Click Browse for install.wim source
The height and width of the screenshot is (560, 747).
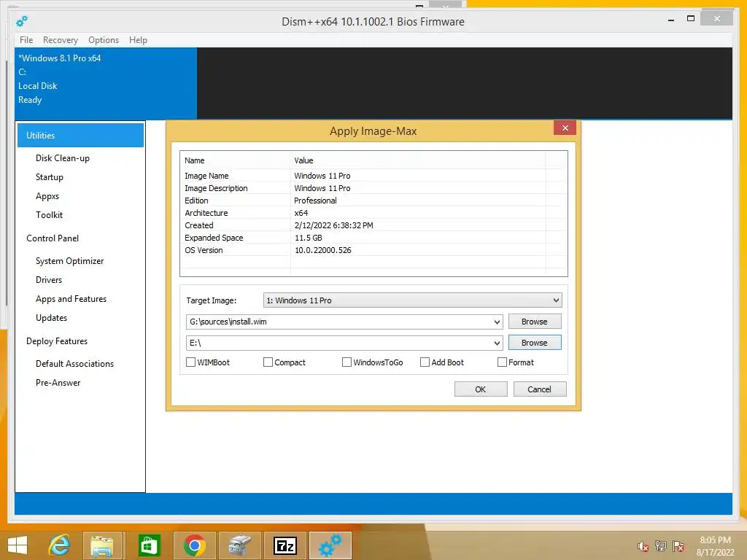coord(535,322)
